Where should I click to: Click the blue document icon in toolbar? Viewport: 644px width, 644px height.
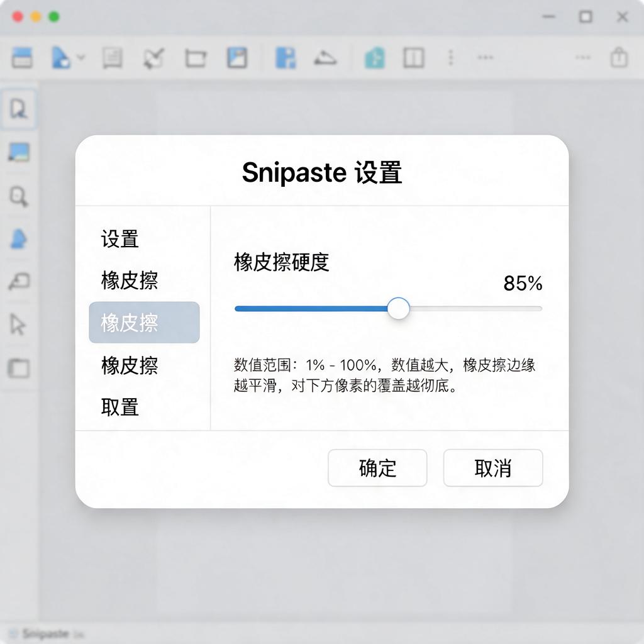coord(61,57)
